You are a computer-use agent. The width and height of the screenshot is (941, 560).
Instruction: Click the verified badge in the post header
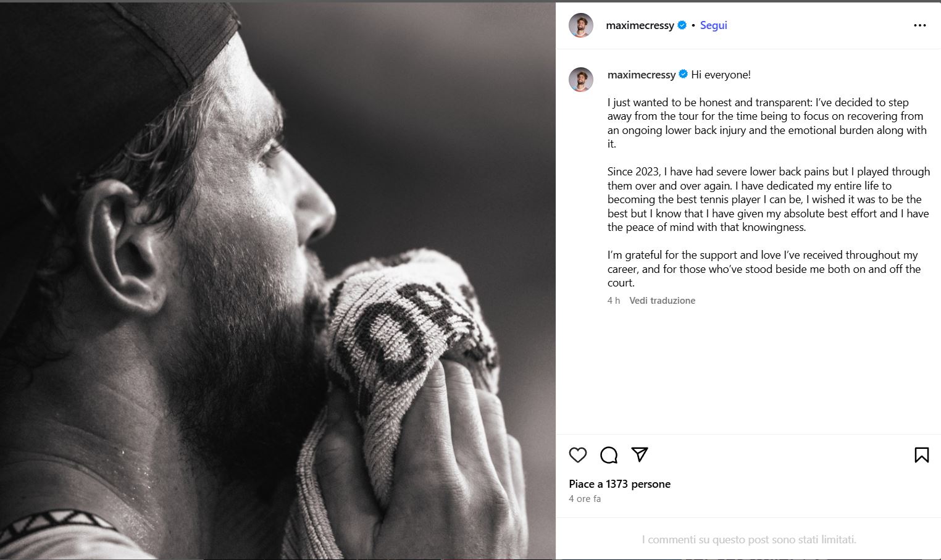[x=682, y=25]
